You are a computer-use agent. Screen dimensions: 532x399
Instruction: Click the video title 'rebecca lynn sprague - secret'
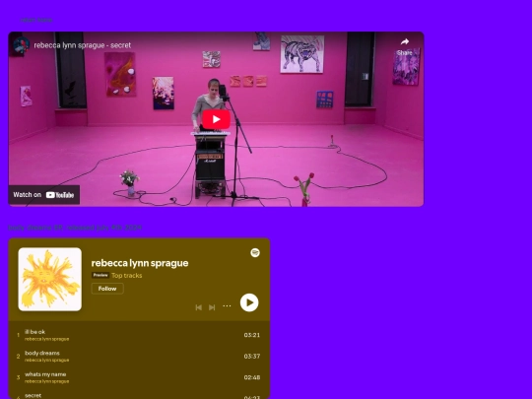[83, 45]
